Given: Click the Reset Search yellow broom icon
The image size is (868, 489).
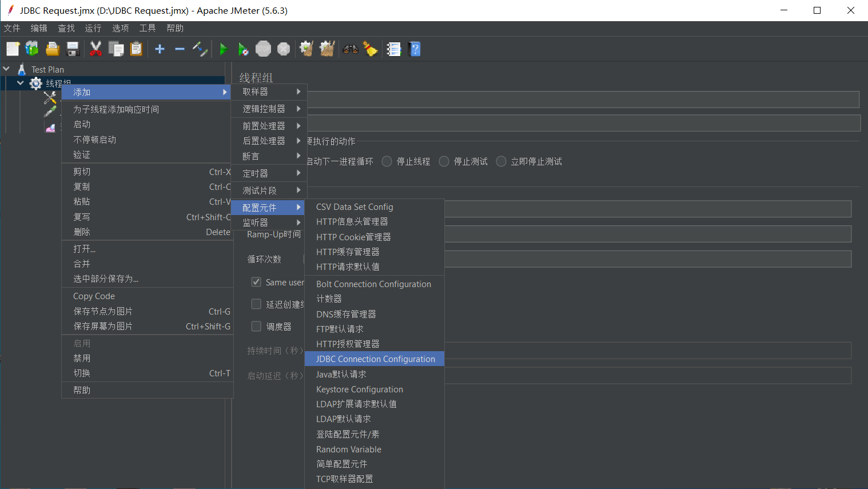Looking at the screenshot, I should coord(371,49).
